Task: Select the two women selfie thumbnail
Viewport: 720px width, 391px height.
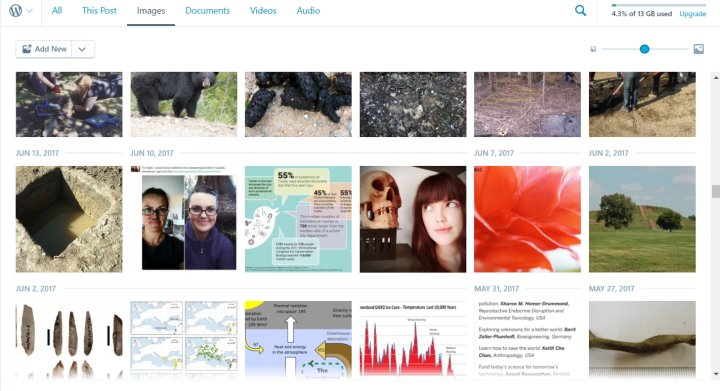Action: [184, 219]
